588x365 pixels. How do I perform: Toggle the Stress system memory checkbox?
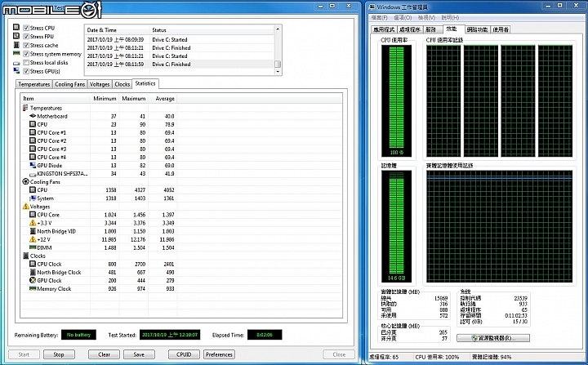[x=26, y=54]
